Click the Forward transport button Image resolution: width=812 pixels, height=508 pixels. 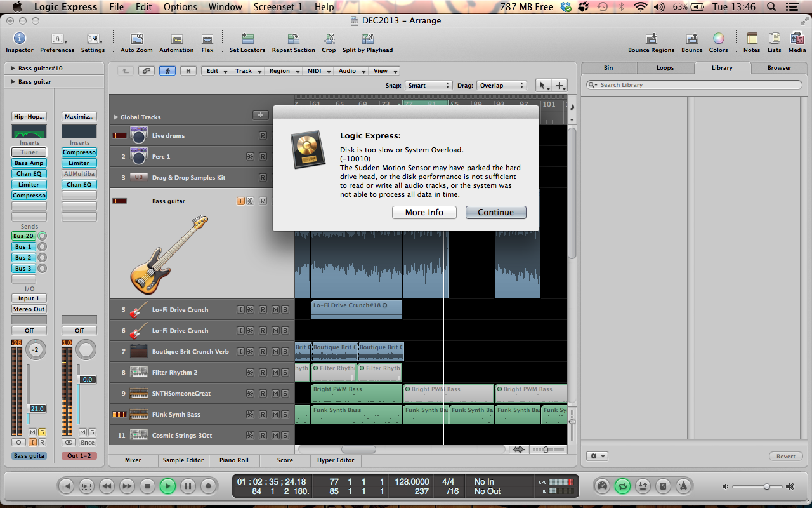click(x=127, y=486)
